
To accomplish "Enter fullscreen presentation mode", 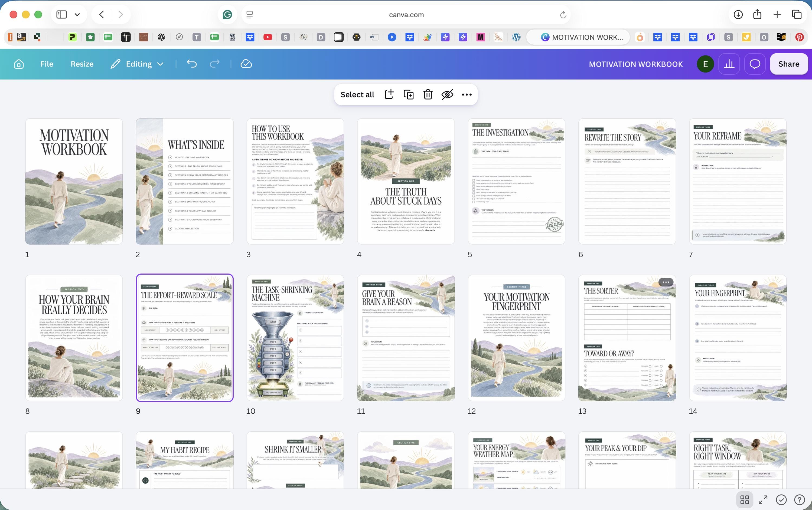I will [763, 499].
